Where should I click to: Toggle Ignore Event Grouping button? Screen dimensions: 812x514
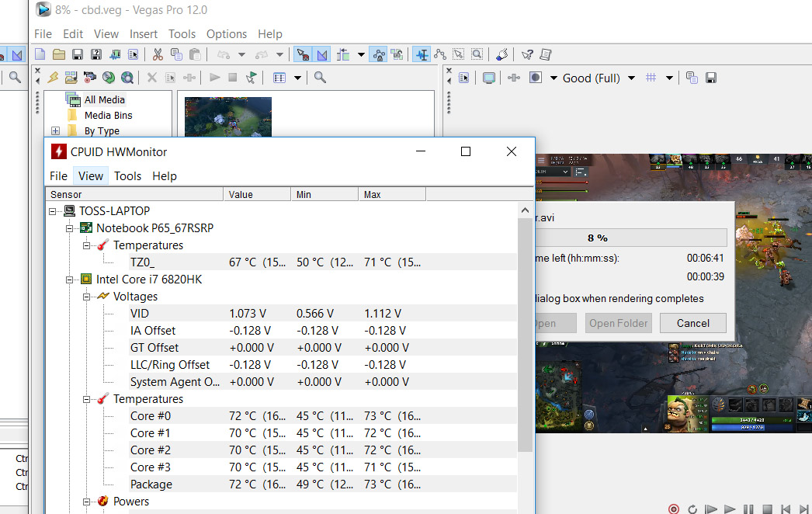(397, 54)
